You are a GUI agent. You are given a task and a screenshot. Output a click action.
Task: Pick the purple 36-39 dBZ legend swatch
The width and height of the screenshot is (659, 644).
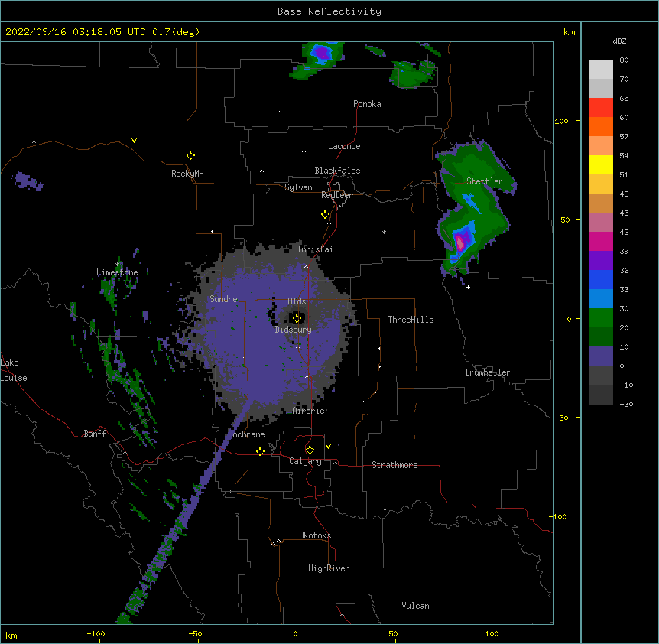click(x=601, y=261)
